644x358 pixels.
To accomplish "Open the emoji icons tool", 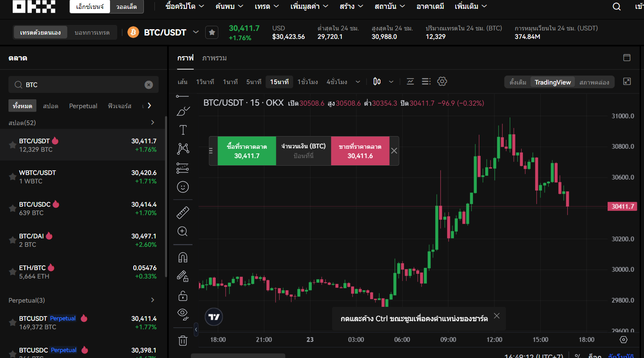I will point(183,187).
